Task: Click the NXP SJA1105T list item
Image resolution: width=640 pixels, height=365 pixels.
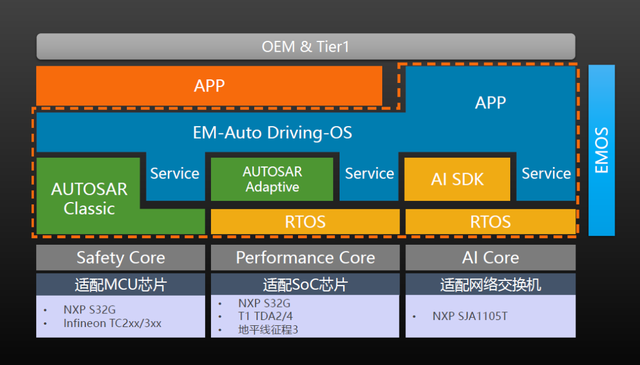Action: pos(470,316)
